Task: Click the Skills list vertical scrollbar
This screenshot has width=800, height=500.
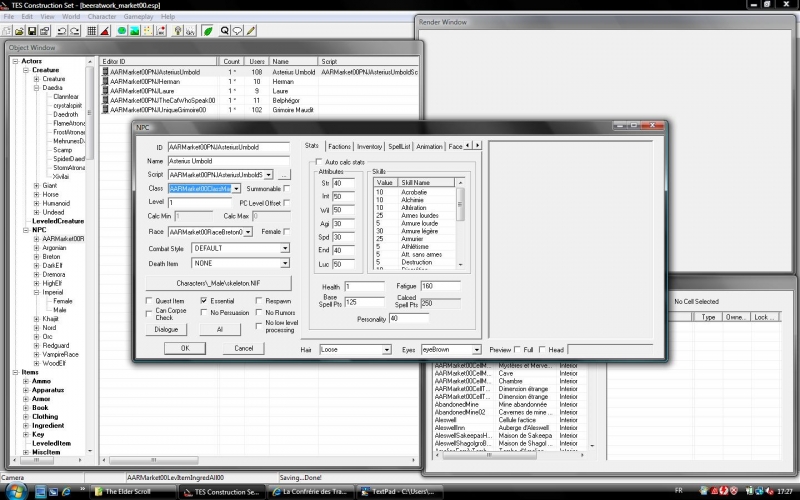Action: (460, 224)
